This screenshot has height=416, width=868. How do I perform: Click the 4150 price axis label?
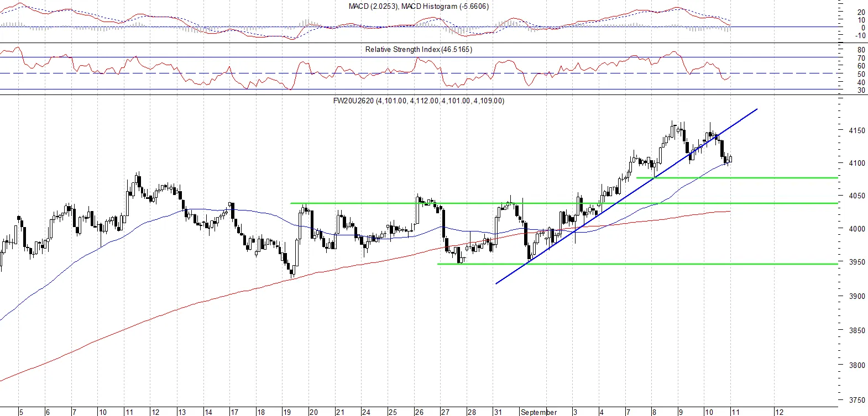click(x=857, y=130)
